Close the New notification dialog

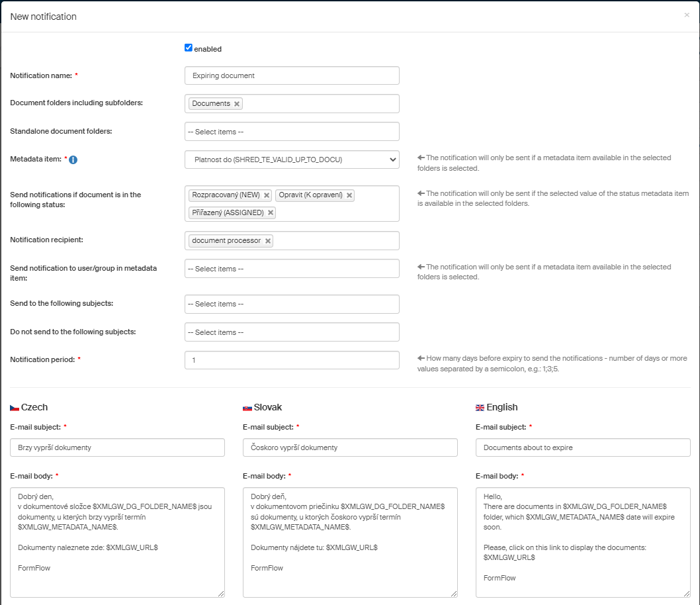[686, 15]
